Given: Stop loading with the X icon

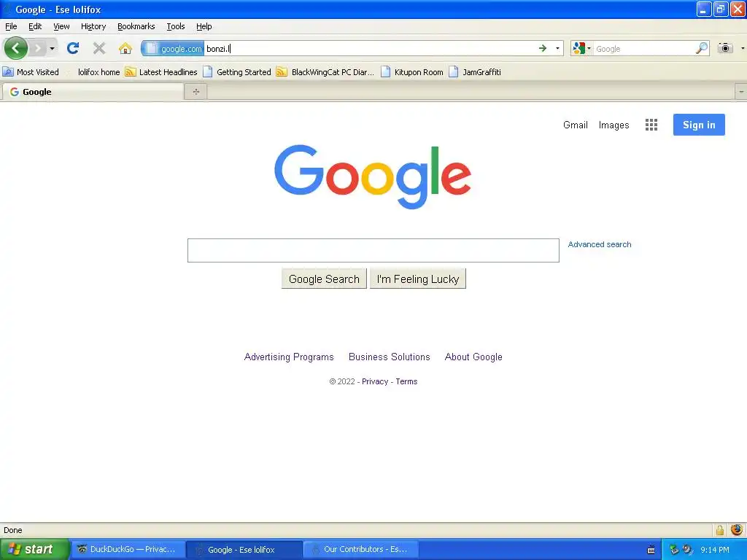Looking at the screenshot, I should 99,48.
